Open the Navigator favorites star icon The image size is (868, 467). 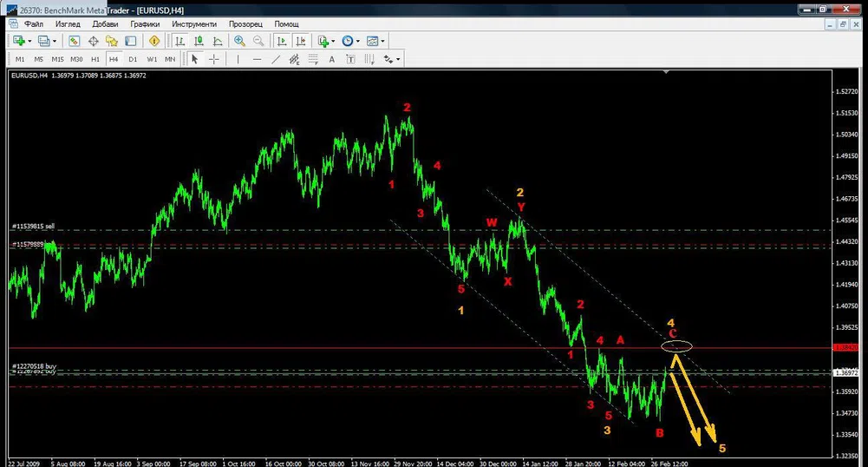point(112,41)
